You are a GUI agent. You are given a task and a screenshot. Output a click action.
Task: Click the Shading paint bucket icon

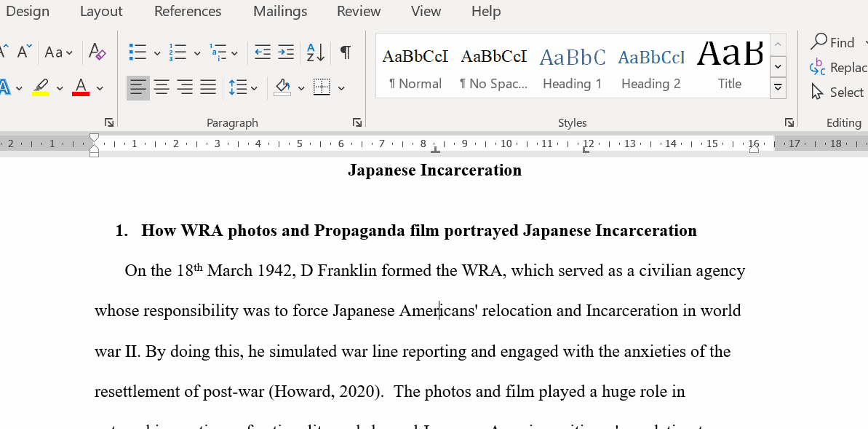282,87
